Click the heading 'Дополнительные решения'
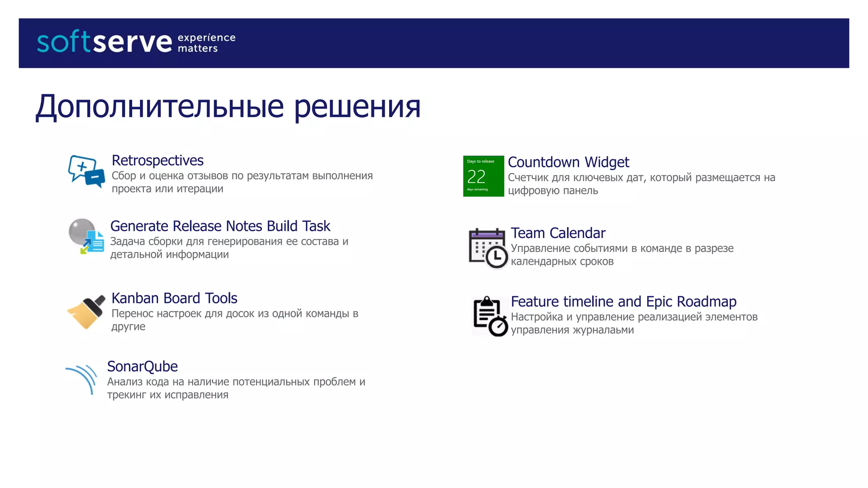 (x=228, y=107)
